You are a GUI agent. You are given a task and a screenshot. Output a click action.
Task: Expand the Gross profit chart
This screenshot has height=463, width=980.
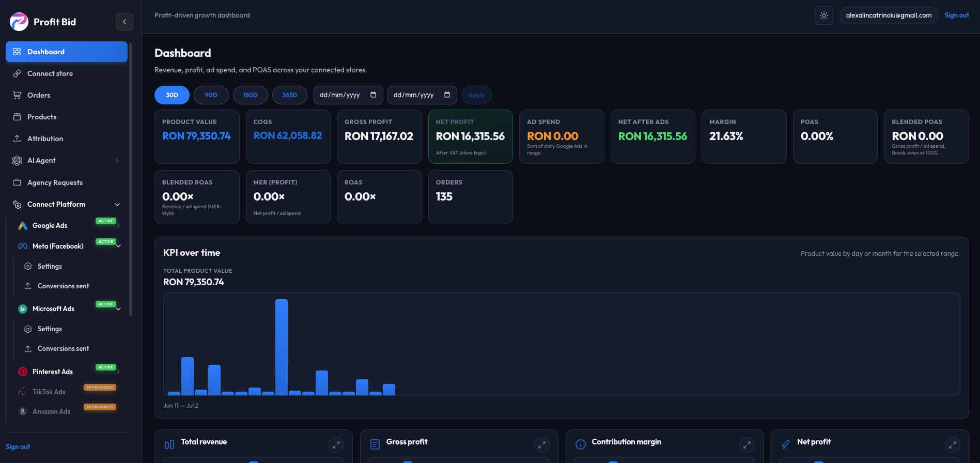point(541,444)
